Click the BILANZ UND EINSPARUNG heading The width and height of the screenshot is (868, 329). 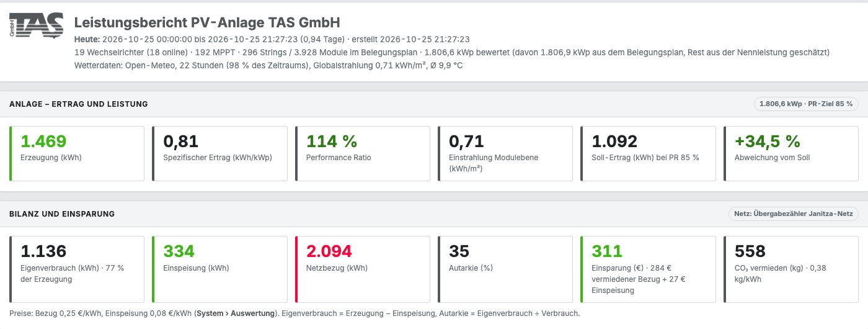[62, 214]
